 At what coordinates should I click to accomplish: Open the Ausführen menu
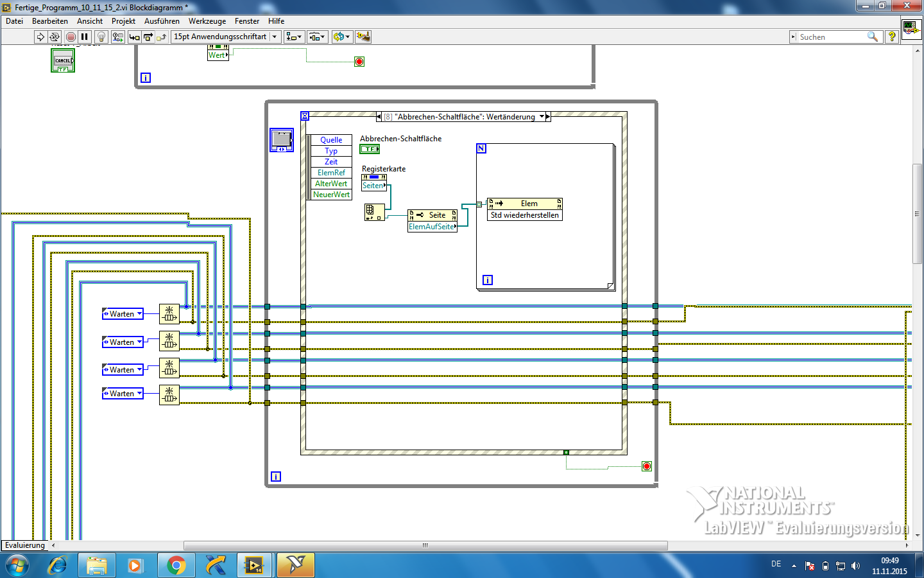162,21
